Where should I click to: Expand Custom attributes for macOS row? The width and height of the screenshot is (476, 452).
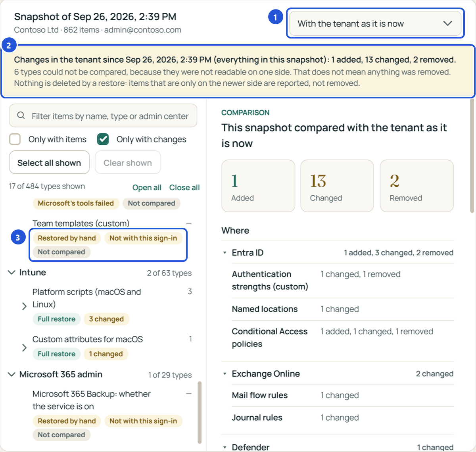[x=24, y=348]
